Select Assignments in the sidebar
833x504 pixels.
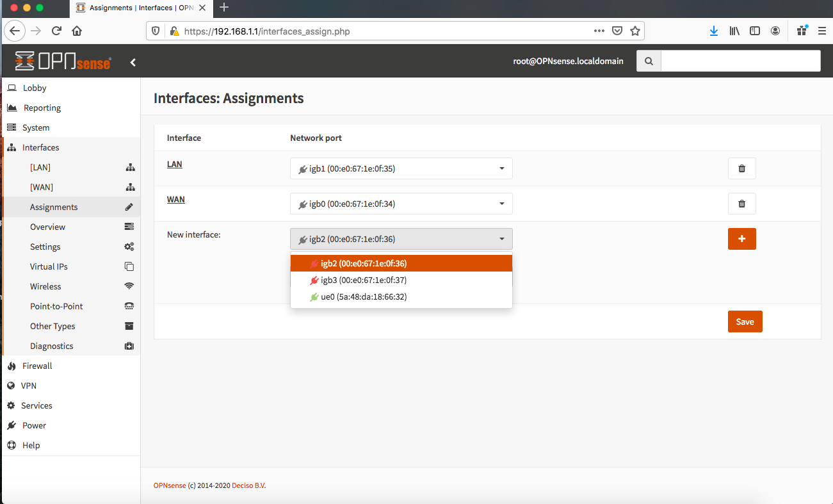[x=70, y=207]
